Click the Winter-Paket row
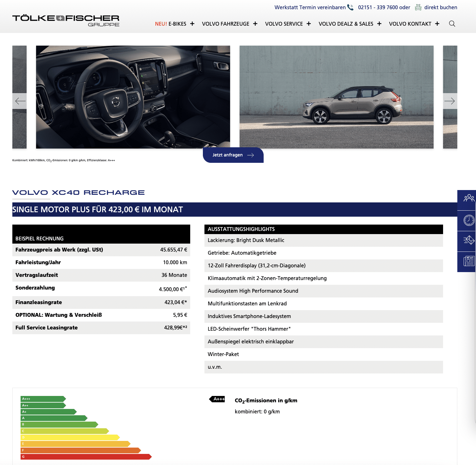Image resolution: width=476 pixels, height=465 pixels. (324, 354)
